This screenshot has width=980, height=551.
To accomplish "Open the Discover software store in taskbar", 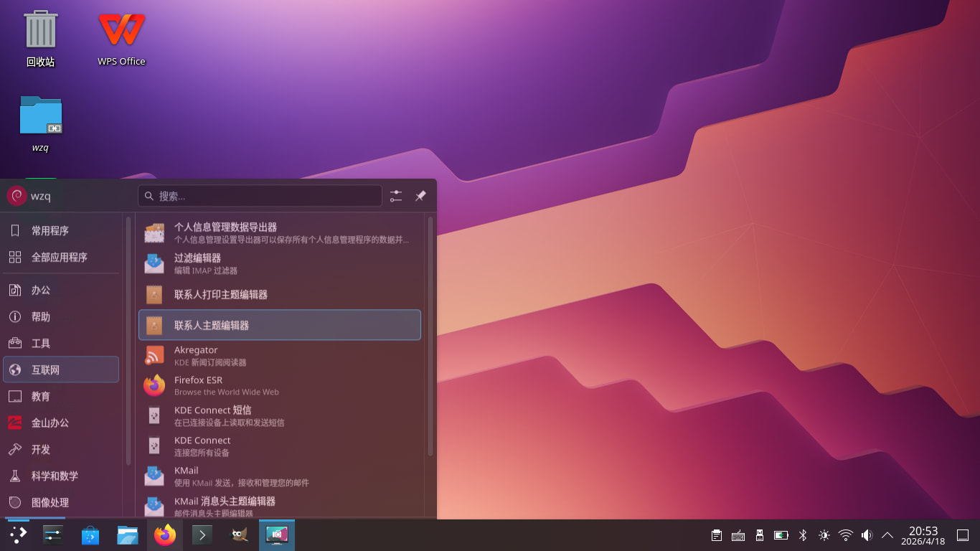I will coord(90,535).
